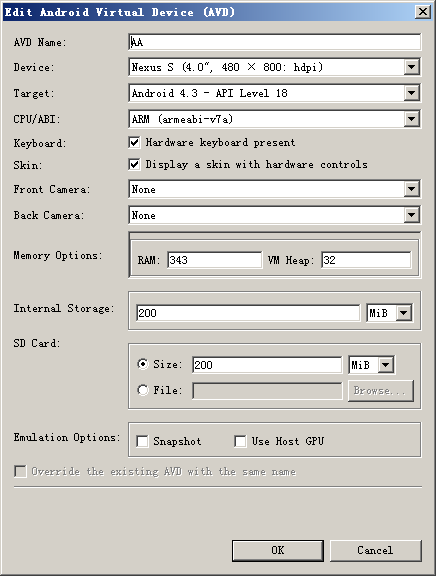Open the Back Camera dropdown
The image size is (436, 576).
(x=411, y=215)
